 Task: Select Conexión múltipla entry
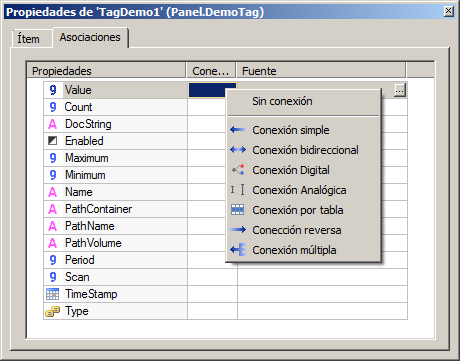[303, 250]
